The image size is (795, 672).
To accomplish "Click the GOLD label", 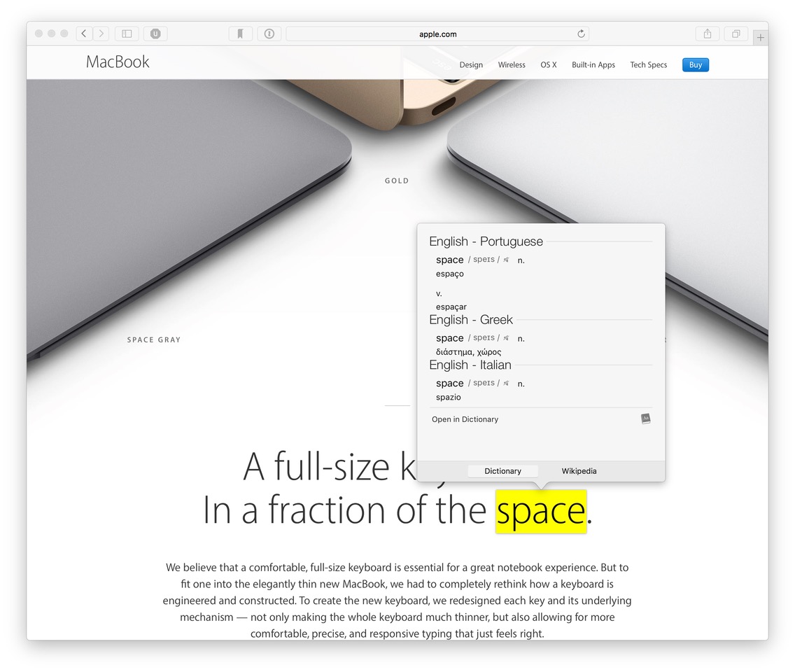I will coord(397,181).
